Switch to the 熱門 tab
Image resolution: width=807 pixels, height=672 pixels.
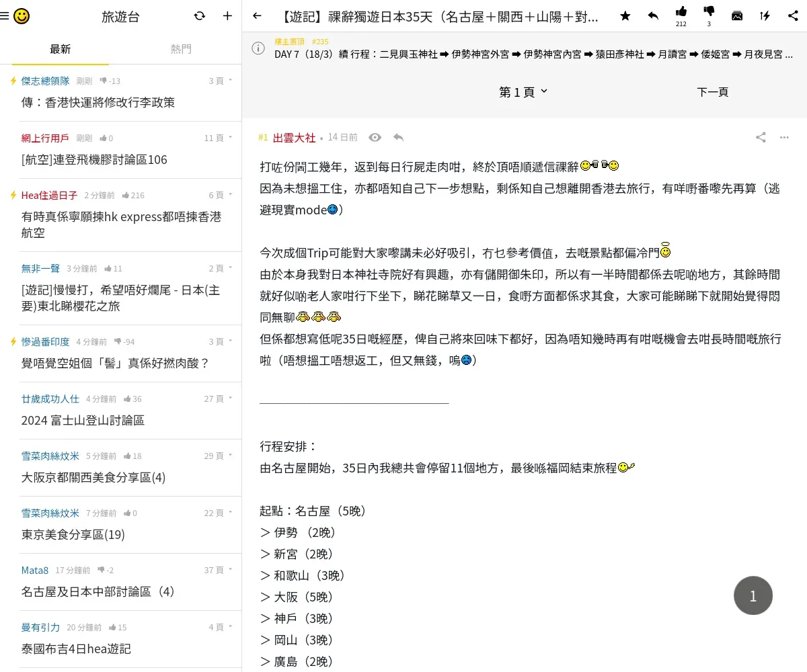tap(181, 49)
